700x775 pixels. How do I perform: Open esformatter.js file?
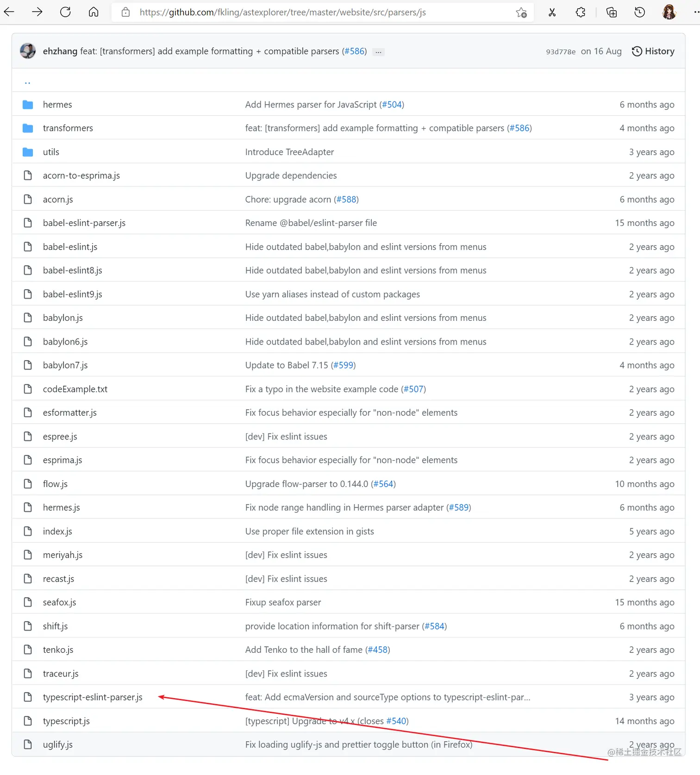(x=70, y=413)
